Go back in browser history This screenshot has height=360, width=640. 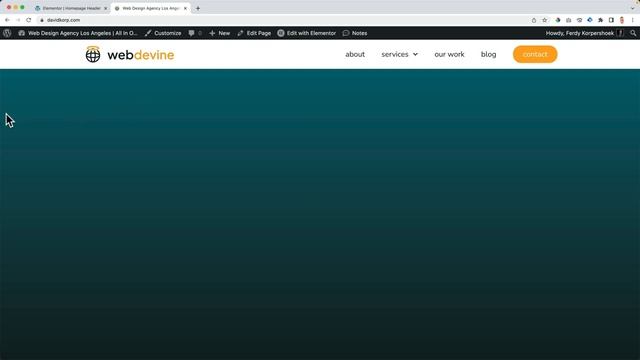tap(7, 20)
